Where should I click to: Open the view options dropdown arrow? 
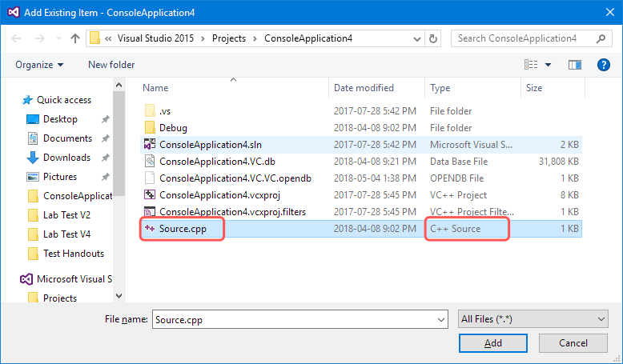(548, 65)
